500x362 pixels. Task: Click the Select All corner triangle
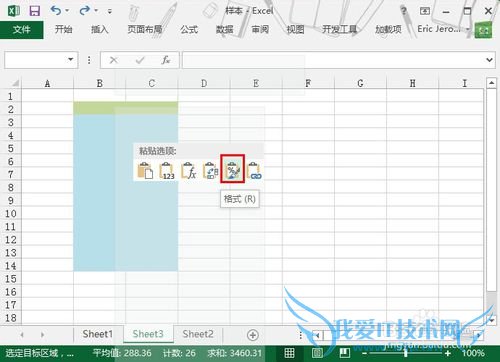pyautogui.click(x=15, y=83)
